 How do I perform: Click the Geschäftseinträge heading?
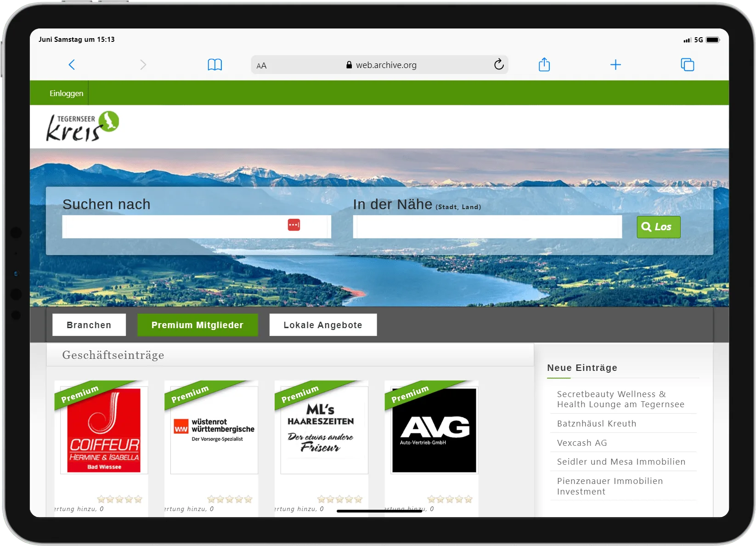(113, 355)
